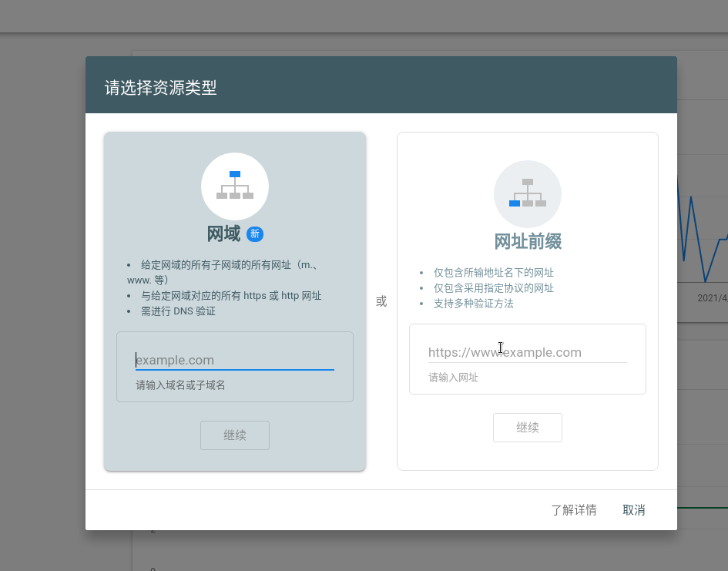The height and width of the screenshot is (571, 728).
Task: Click the https://www.example.com URL input field
Action: 528,352
